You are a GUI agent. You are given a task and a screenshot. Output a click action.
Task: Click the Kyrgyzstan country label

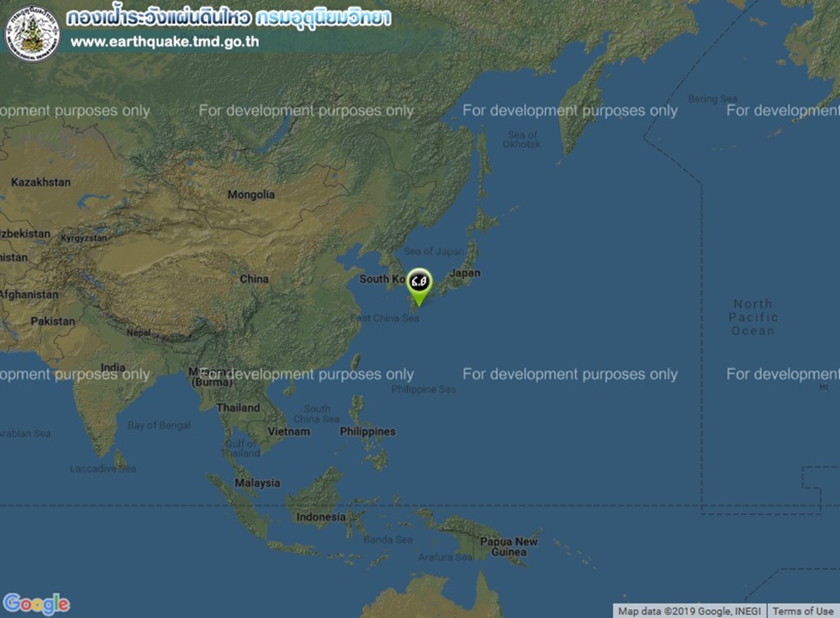tap(84, 238)
